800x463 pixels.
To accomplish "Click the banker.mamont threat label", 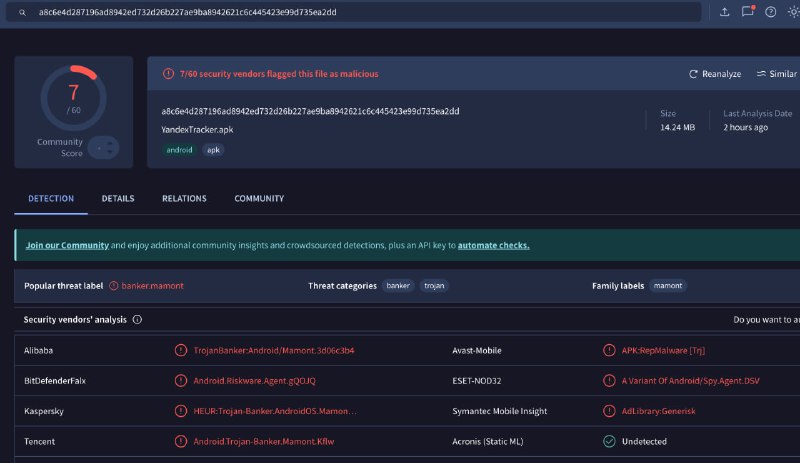I will 153,286.
